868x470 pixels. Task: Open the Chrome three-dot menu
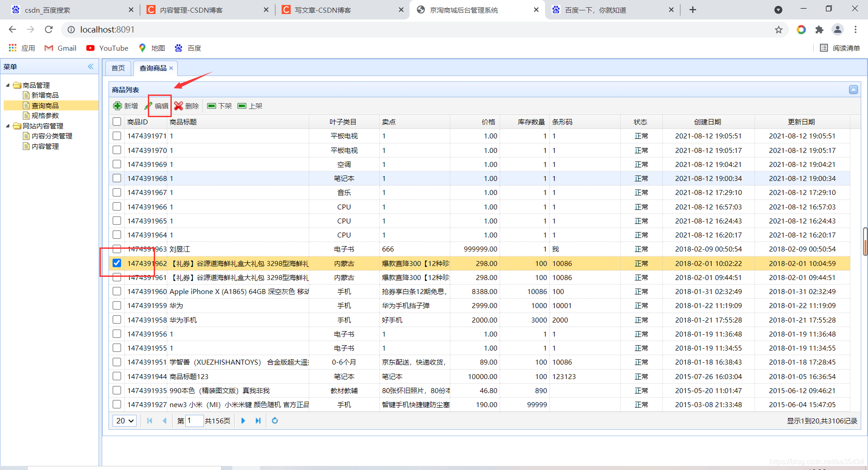point(856,29)
